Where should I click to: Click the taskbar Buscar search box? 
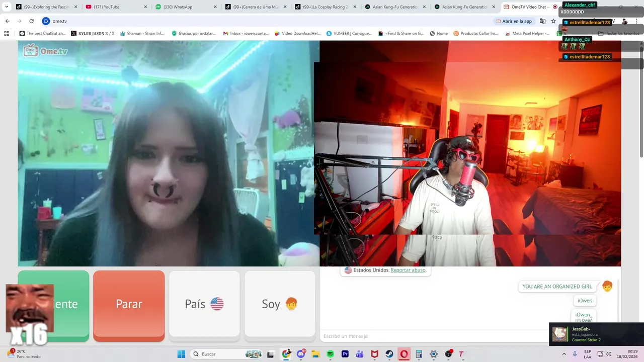point(227,354)
